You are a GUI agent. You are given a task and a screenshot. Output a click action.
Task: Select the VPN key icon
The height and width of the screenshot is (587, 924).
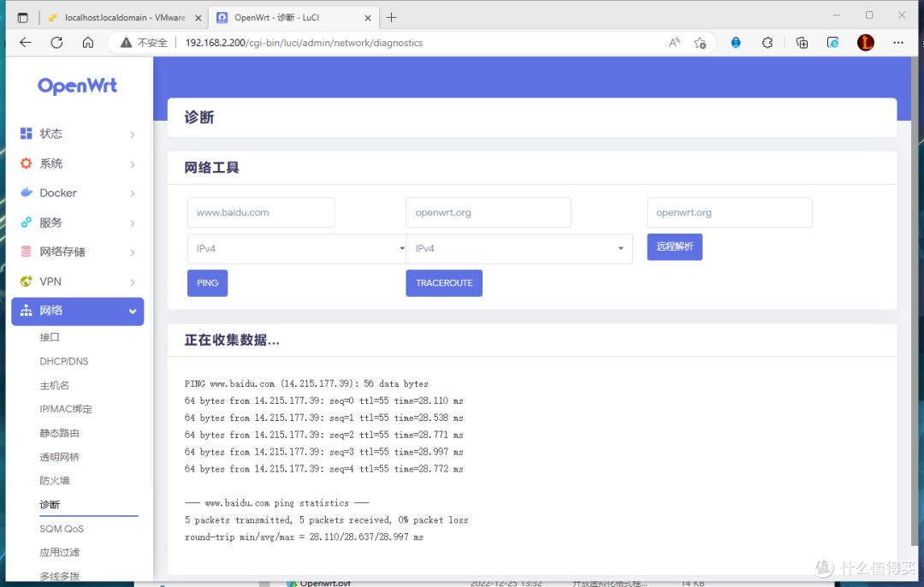pyautogui.click(x=27, y=282)
